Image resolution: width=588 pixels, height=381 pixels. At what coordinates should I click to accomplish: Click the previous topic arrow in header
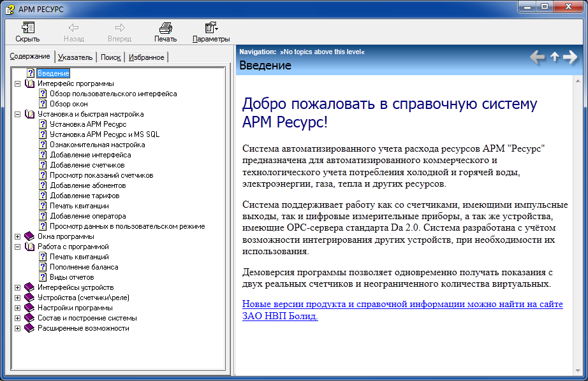coord(538,57)
